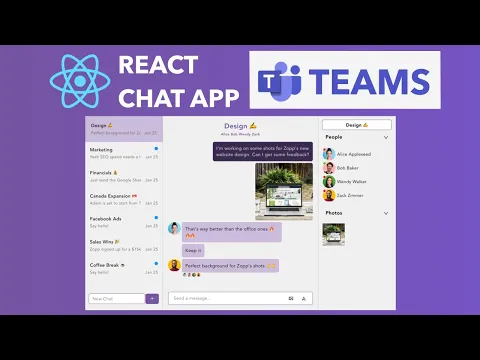
Task: Click the plus button next to New Chat
Action: click(152, 298)
